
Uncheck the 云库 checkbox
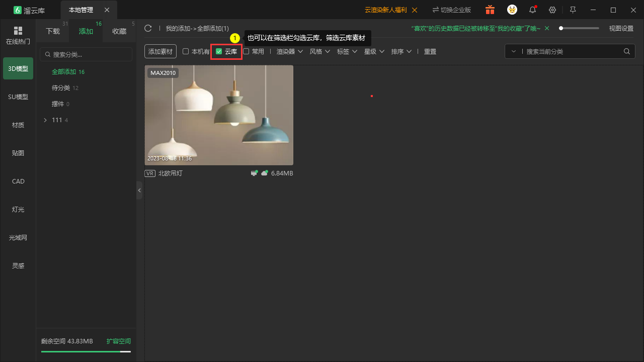click(x=219, y=51)
